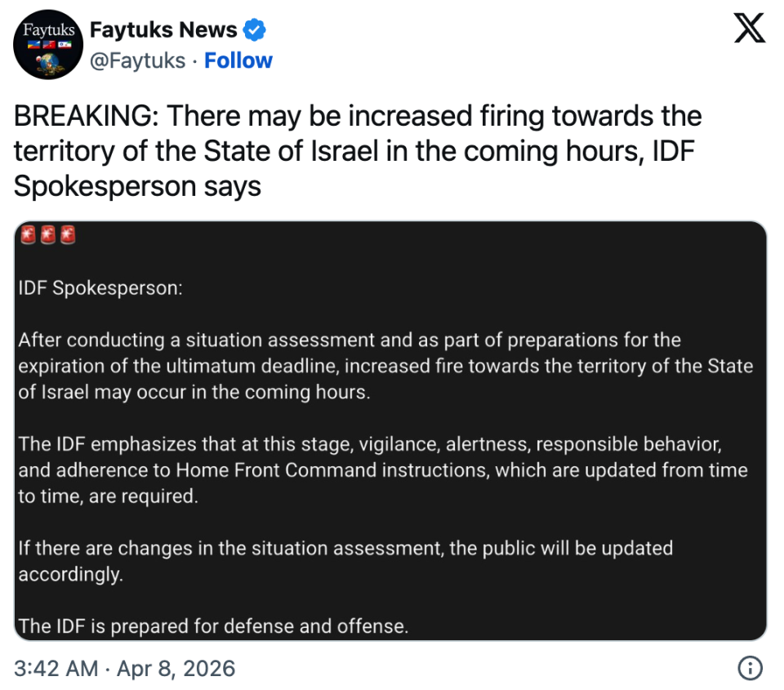The width and height of the screenshot is (784, 690).
Task: Click the word "accordingly." in the image
Action: (x=70, y=574)
